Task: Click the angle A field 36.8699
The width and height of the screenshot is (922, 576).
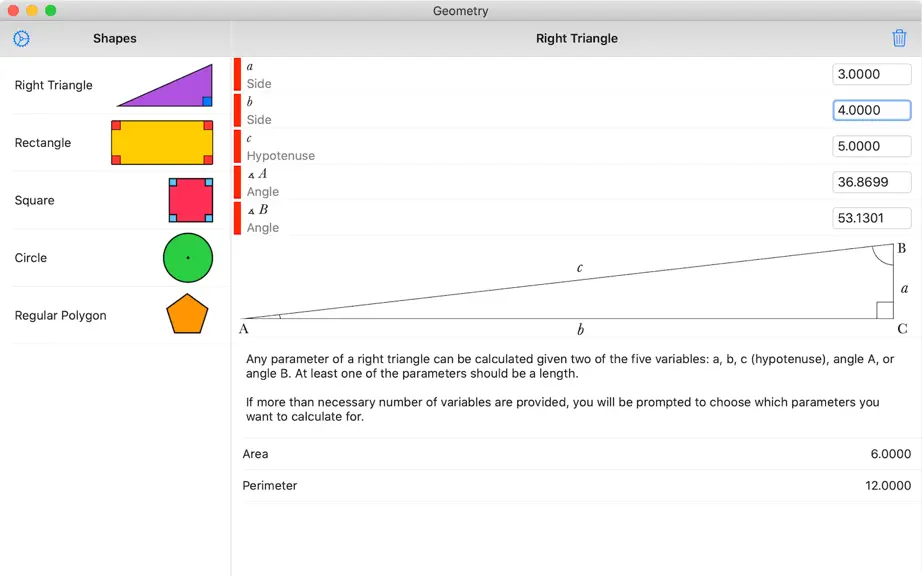Action: click(x=871, y=182)
